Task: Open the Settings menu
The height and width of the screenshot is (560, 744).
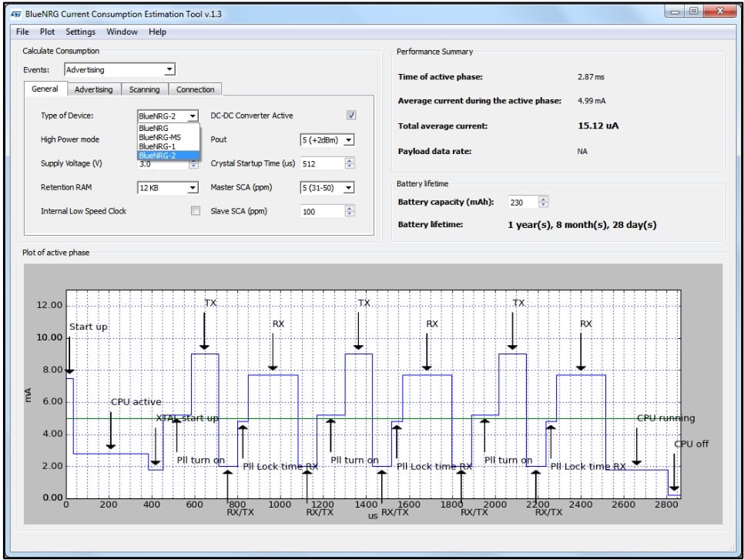Action: coord(80,32)
